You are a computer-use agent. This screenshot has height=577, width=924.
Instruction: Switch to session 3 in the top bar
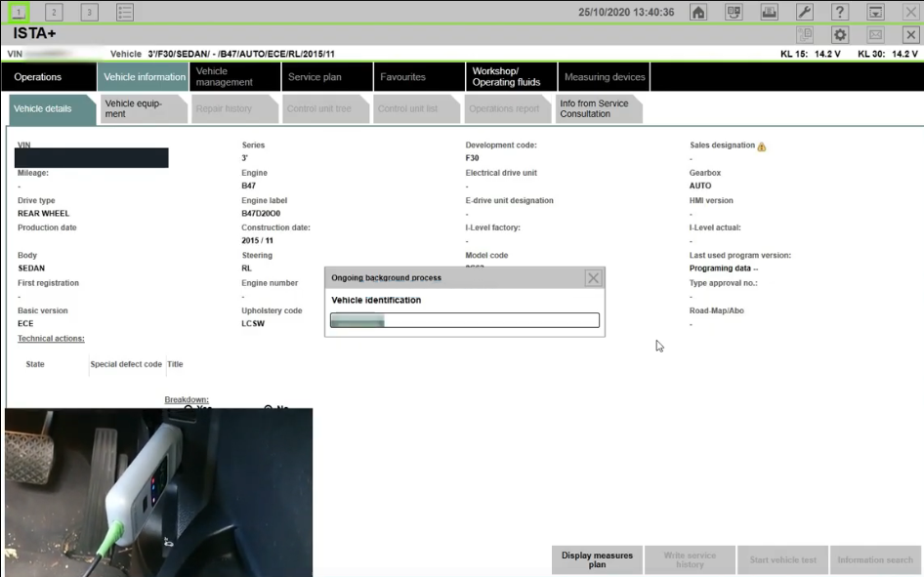pos(89,12)
